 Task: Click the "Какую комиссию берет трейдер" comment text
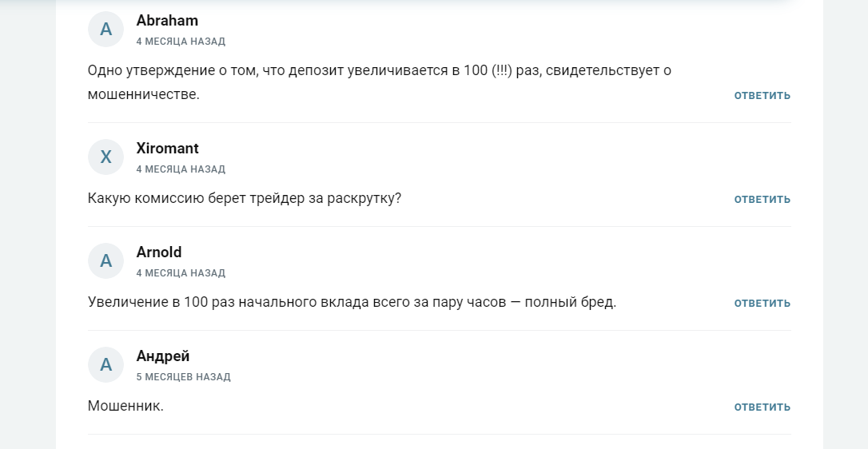(x=244, y=198)
